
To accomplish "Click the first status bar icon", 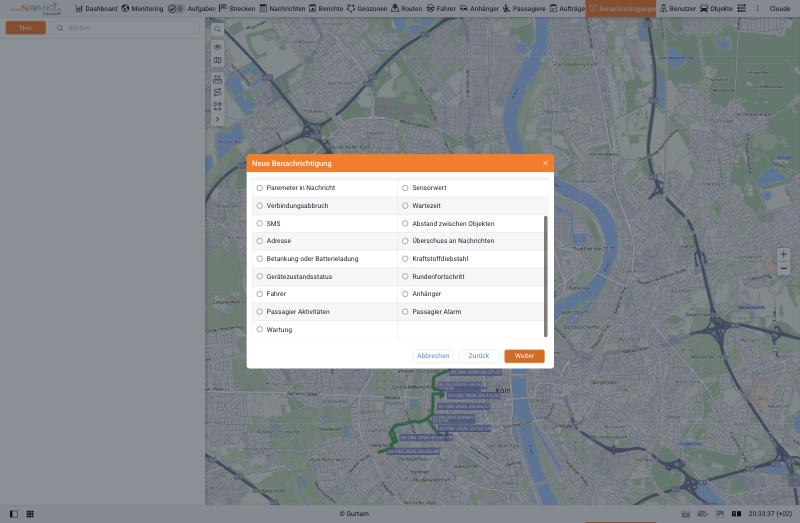I will coord(686,514).
